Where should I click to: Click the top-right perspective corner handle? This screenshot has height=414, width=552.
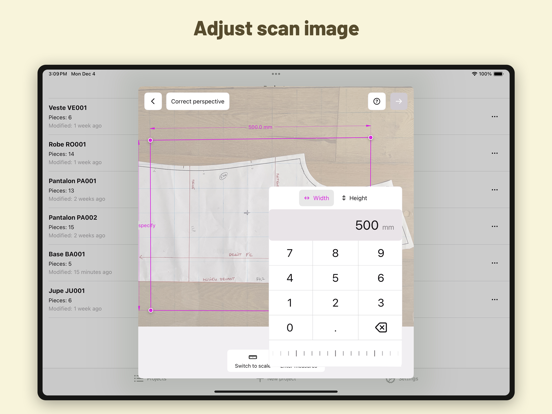click(x=371, y=138)
